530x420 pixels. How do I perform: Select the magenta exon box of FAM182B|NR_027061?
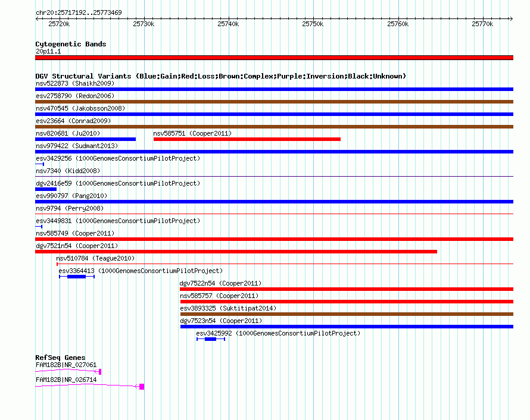[99, 372]
